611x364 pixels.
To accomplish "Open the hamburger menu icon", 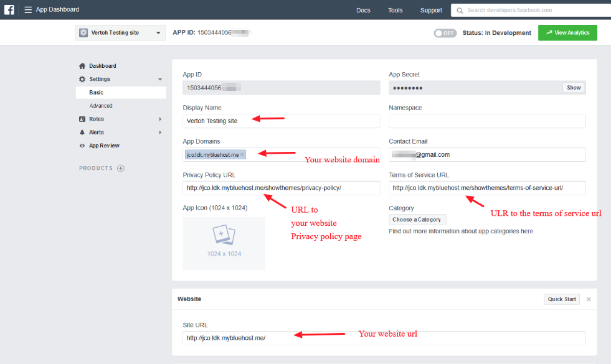I will tap(28, 10).
